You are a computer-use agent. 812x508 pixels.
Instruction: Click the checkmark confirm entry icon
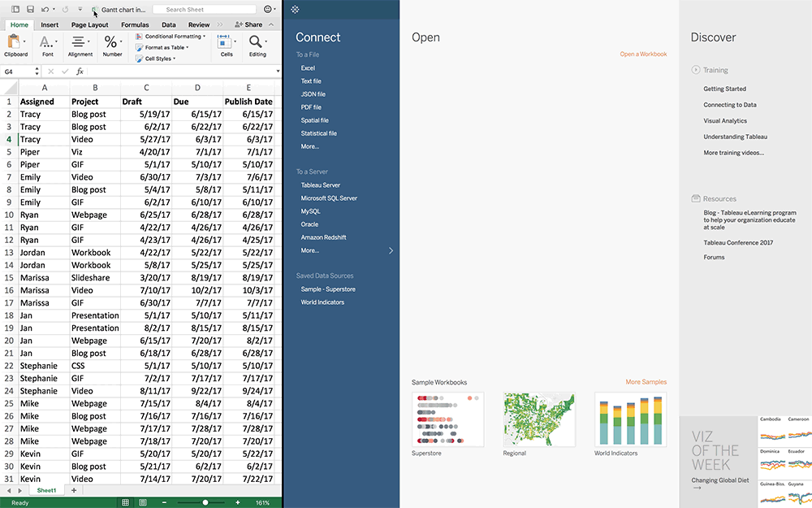pyautogui.click(x=65, y=72)
